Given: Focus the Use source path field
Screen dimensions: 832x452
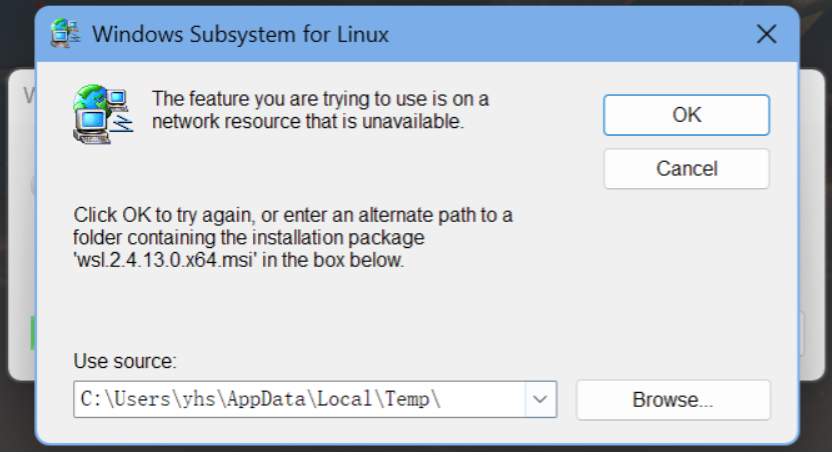Looking at the screenshot, I should (x=300, y=399).
